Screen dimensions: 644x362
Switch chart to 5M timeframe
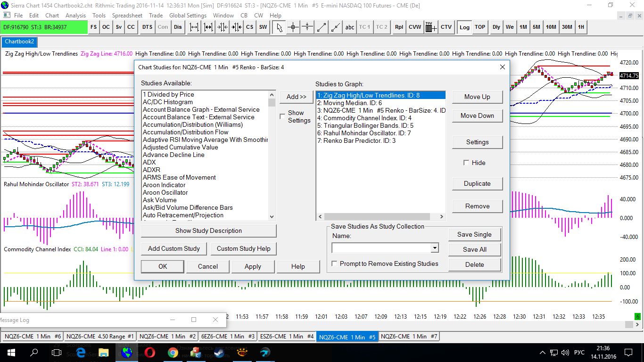click(x=537, y=27)
